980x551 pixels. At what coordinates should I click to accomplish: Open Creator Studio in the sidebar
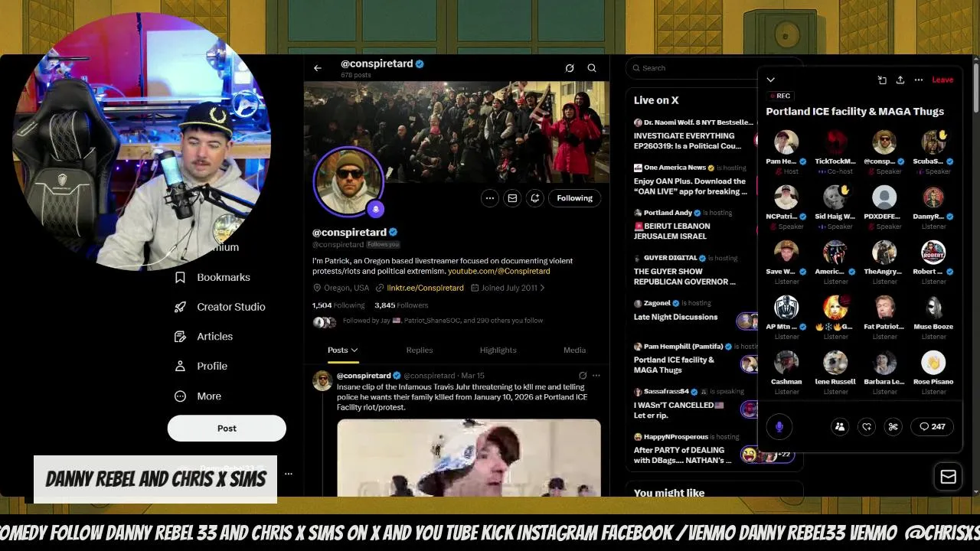[x=220, y=307]
